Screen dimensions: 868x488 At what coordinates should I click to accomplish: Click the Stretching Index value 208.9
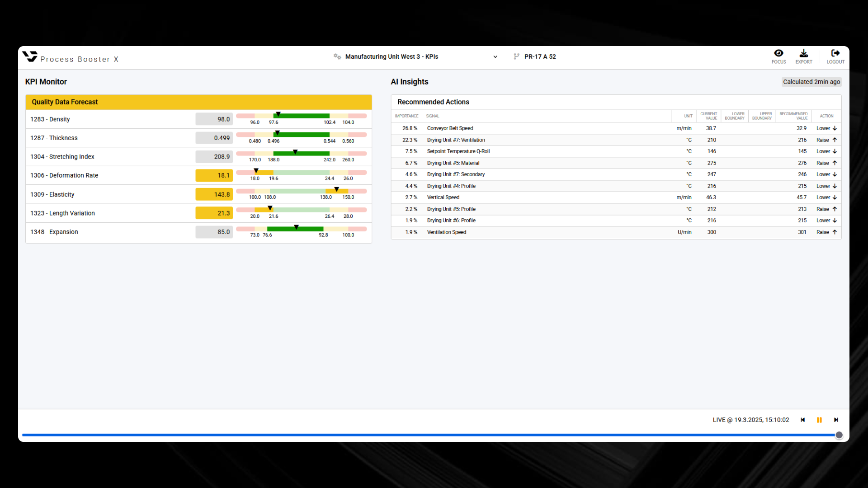[x=214, y=157]
